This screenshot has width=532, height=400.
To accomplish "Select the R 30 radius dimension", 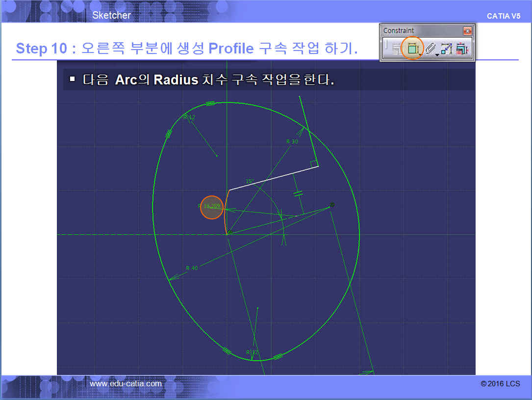I will (x=292, y=141).
